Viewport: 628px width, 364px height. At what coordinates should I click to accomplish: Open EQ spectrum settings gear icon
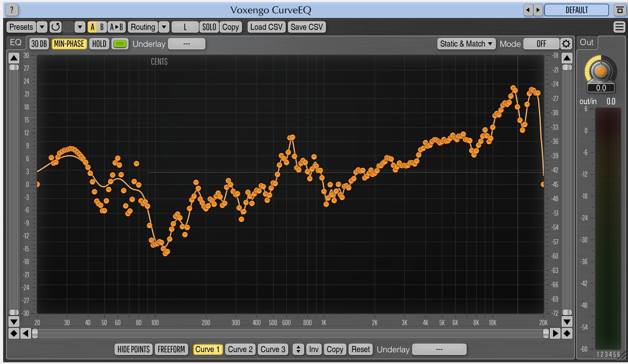point(566,44)
